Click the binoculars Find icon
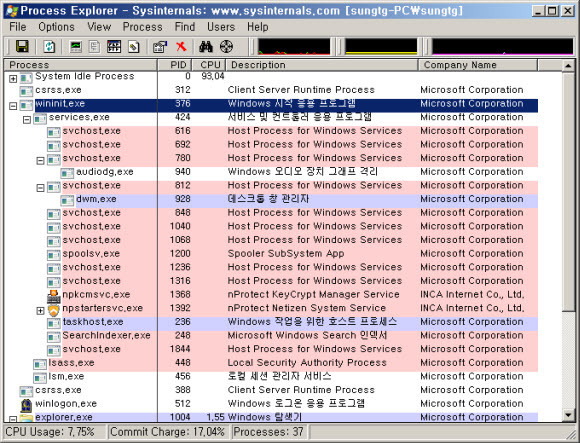Image resolution: width=580 pixels, height=443 pixels. click(206, 47)
